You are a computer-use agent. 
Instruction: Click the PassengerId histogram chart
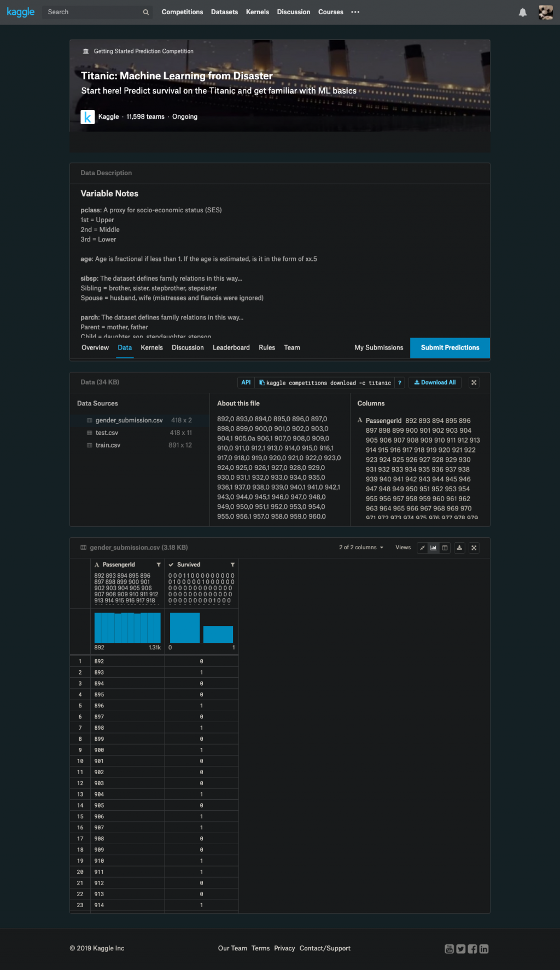click(x=127, y=628)
